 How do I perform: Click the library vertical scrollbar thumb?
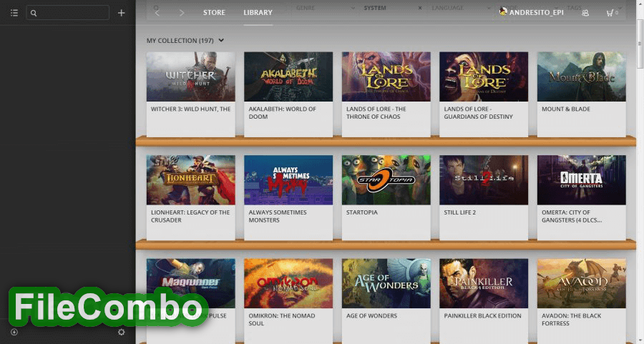click(x=640, y=43)
